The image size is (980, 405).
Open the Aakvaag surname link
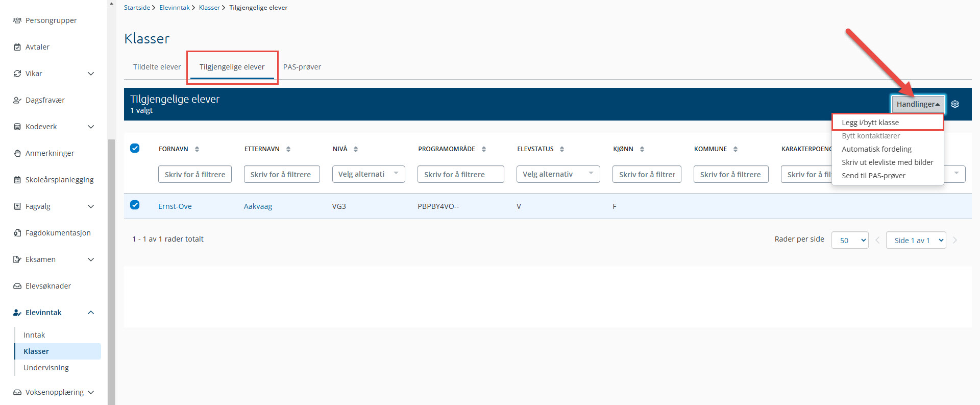click(x=258, y=206)
